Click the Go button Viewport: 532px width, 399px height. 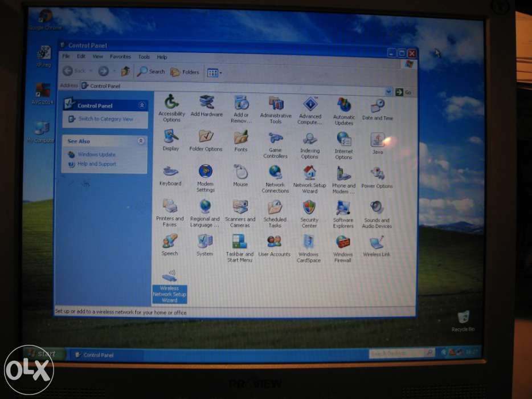click(403, 92)
